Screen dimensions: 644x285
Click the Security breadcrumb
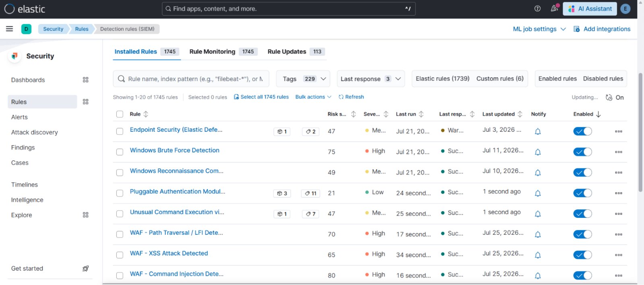click(53, 29)
